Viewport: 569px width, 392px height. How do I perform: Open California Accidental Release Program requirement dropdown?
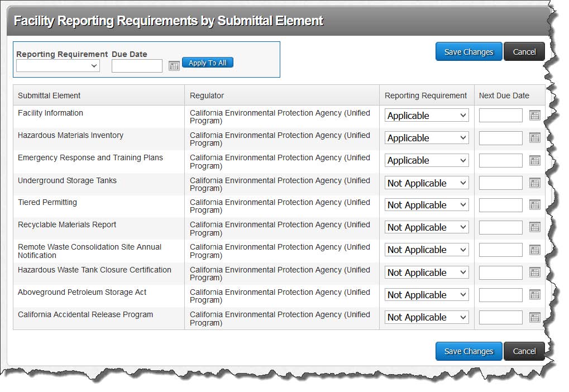pyautogui.click(x=427, y=318)
